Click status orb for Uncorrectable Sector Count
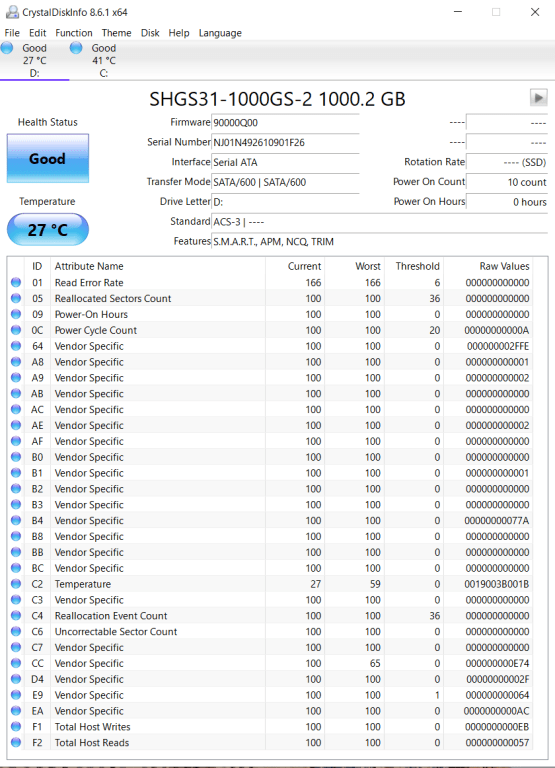This screenshot has width=555, height=768. (x=16, y=631)
